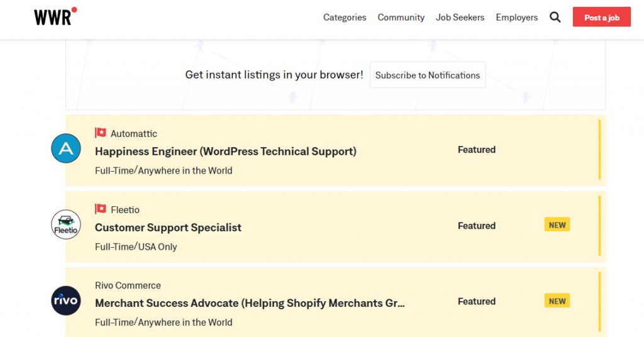Open the Merchant Success Advocate listing
The image size is (644, 337).
(250, 303)
